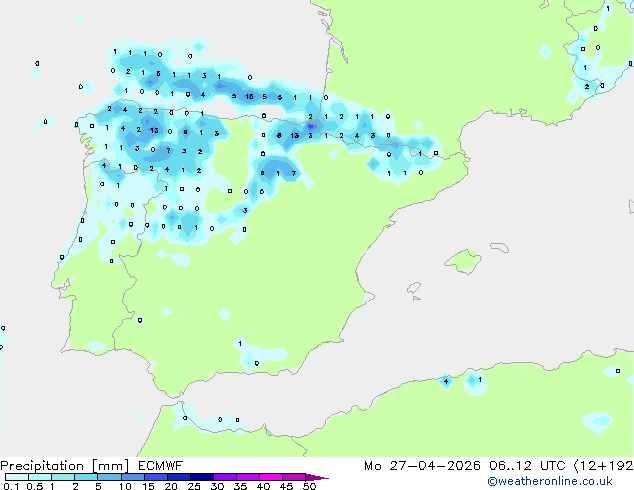Click the legend arrow tip beyond 50
The image size is (634, 490).
(318, 477)
